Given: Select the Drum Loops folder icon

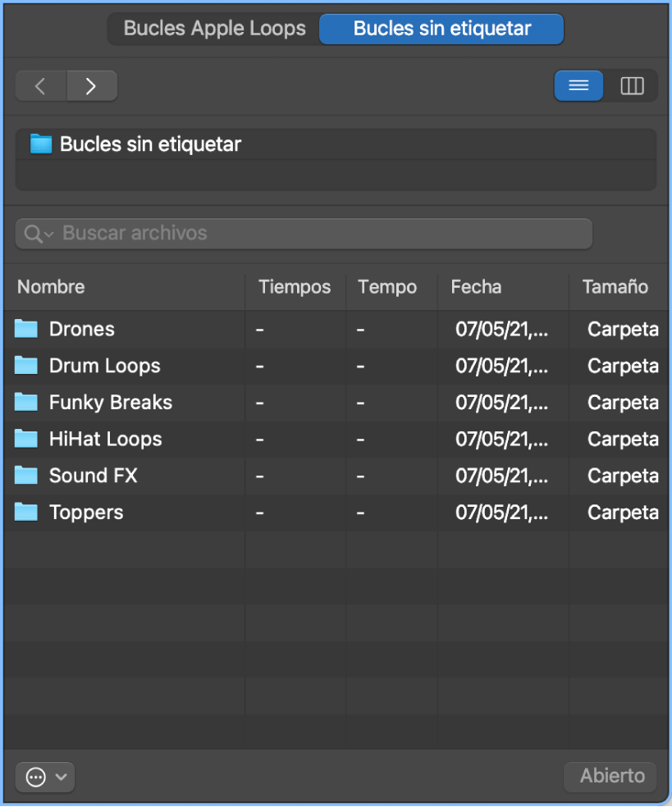Looking at the screenshot, I should 25,366.
